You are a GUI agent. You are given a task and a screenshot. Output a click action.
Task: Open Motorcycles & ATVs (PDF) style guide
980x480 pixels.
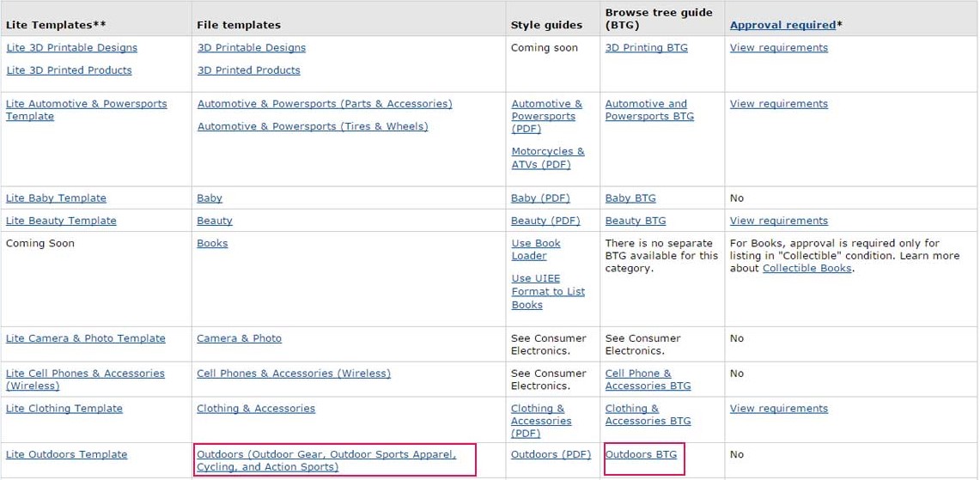pyautogui.click(x=547, y=158)
